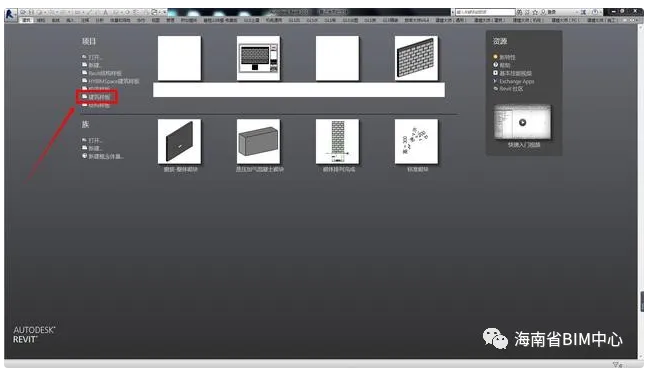Open family thumbnail showing gray concrete block
The image size is (650, 369).
click(x=258, y=141)
